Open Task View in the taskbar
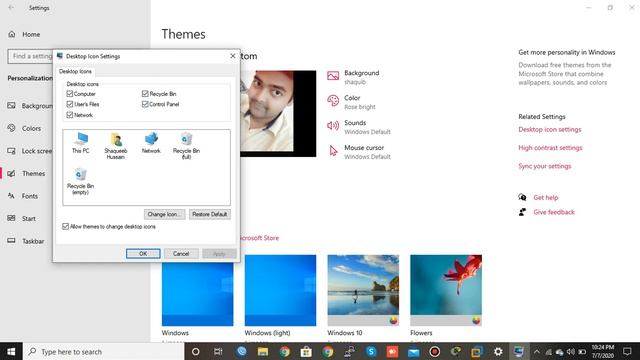The height and width of the screenshot is (360, 640). click(218, 351)
